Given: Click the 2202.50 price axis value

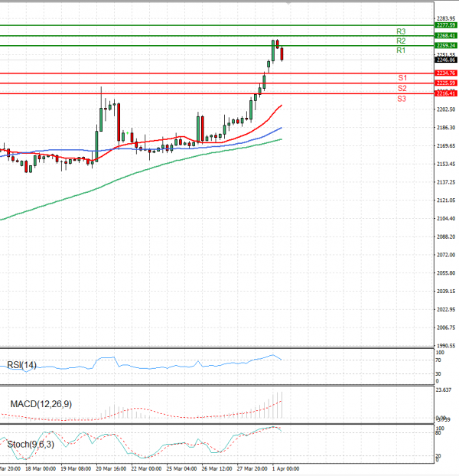Looking at the screenshot, I should point(446,109).
